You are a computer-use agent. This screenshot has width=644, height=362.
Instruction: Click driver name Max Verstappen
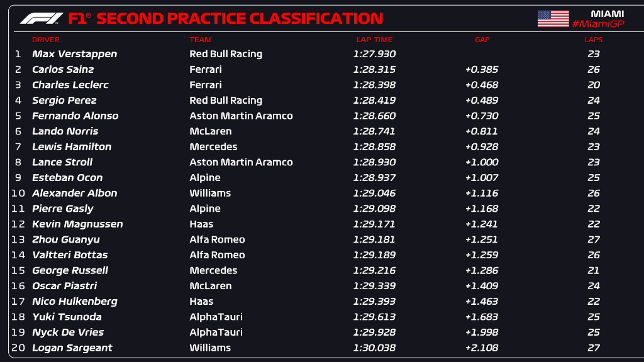(74, 54)
